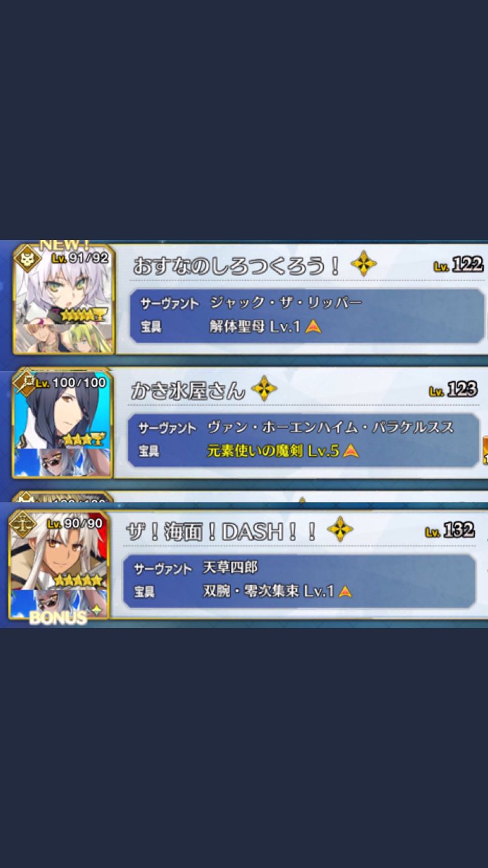Click the NEW! badge on Jack portrait
This screenshot has height=868, width=488.
[64, 245]
